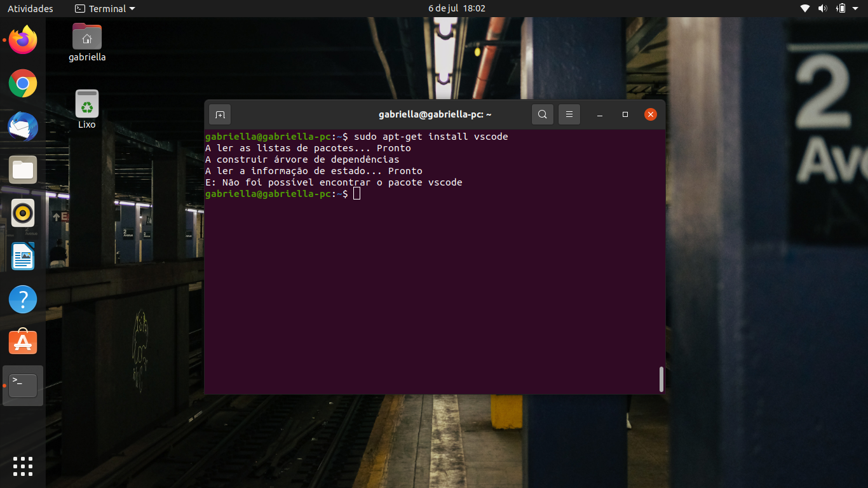Click the terminal search magnifier icon
This screenshot has width=868, height=488.
pos(542,114)
